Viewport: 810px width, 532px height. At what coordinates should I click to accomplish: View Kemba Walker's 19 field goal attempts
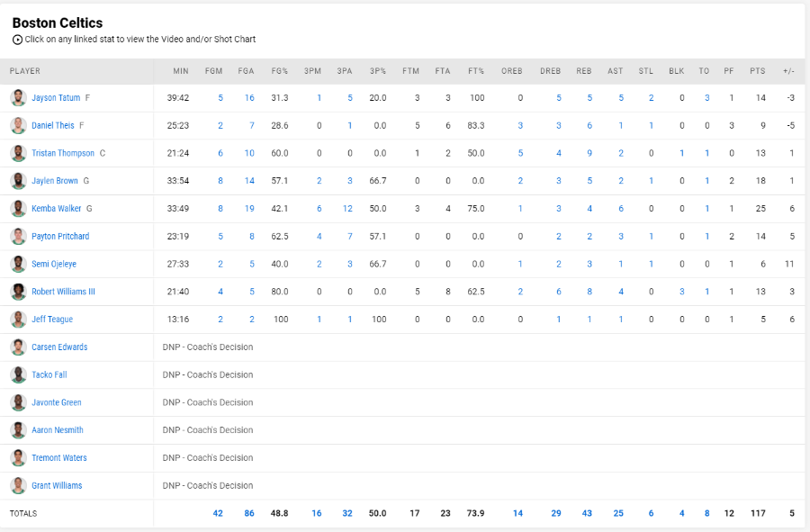tap(249, 209)
